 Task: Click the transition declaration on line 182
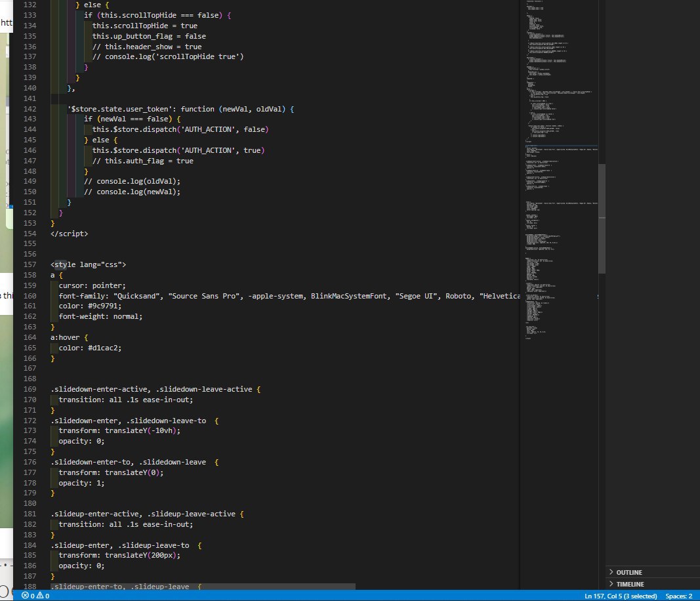(126, 525)
